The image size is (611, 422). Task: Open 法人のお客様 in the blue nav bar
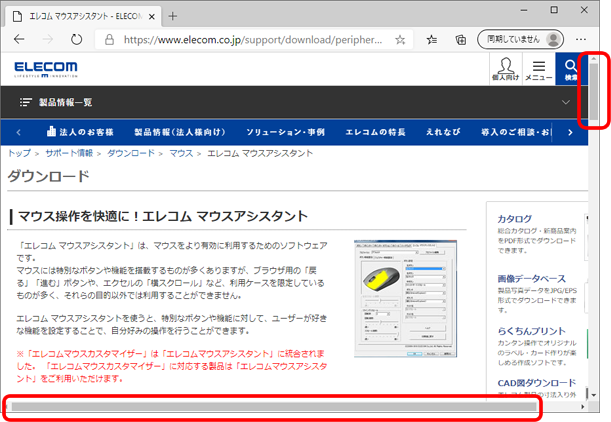80,132
